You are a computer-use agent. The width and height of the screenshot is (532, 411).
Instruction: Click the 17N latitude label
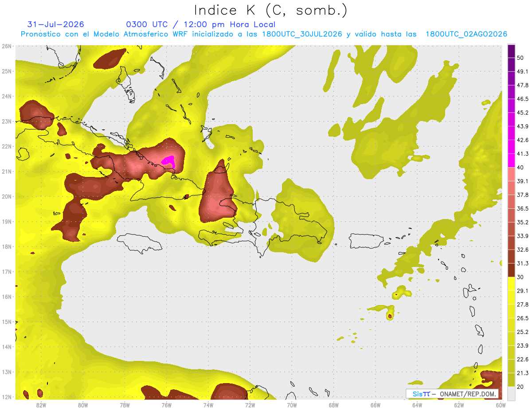(7, 271)
